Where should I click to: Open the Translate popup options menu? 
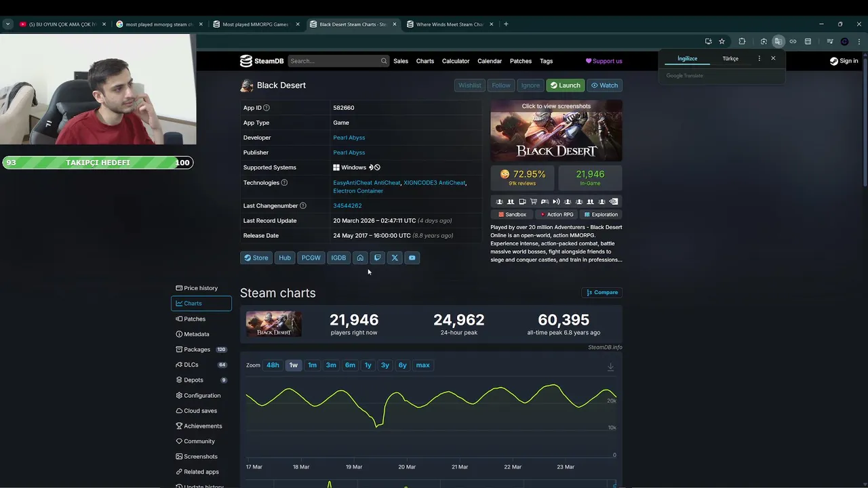point(759,58)
